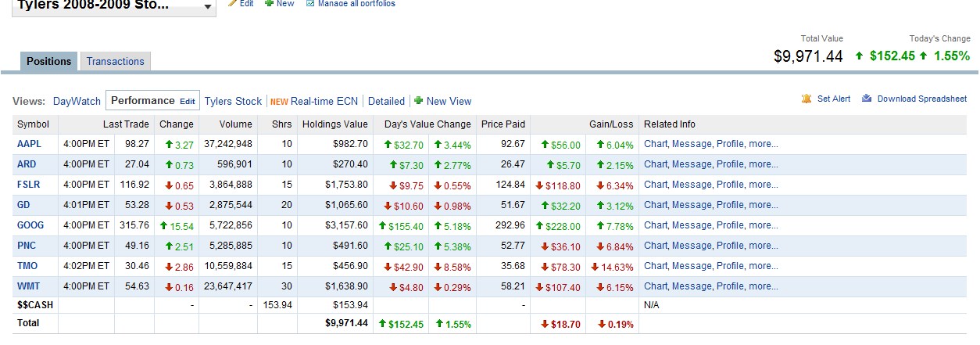Click the green plus New portfolio icon
This screenshot has width=980, height=345.
(x=269, y=3)
